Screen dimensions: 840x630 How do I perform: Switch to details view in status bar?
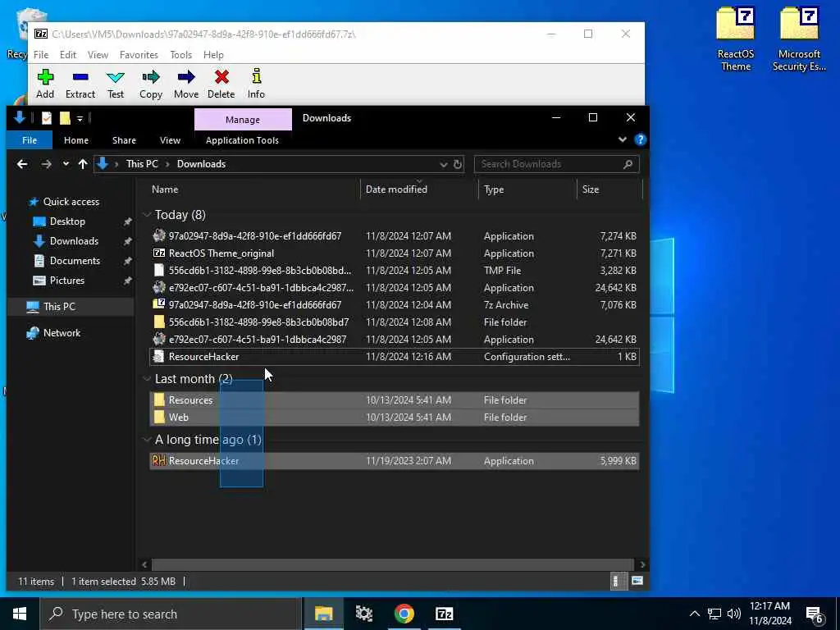coord(617,582)
